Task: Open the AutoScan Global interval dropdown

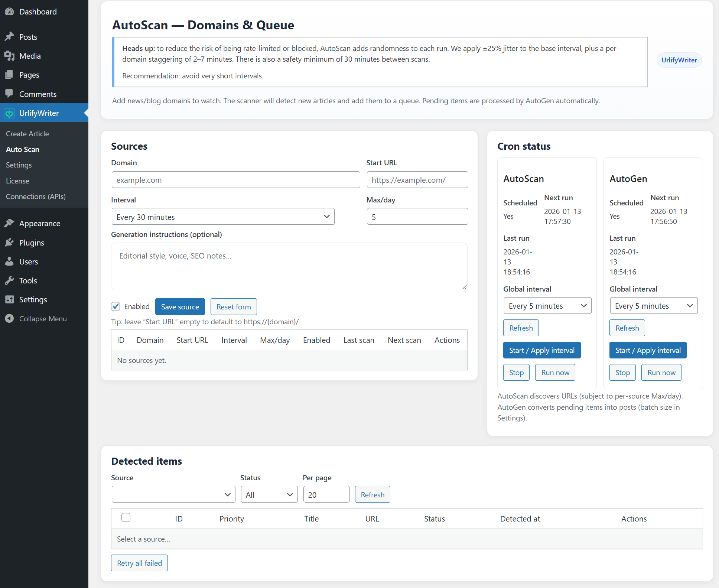Action: (547, 305)
